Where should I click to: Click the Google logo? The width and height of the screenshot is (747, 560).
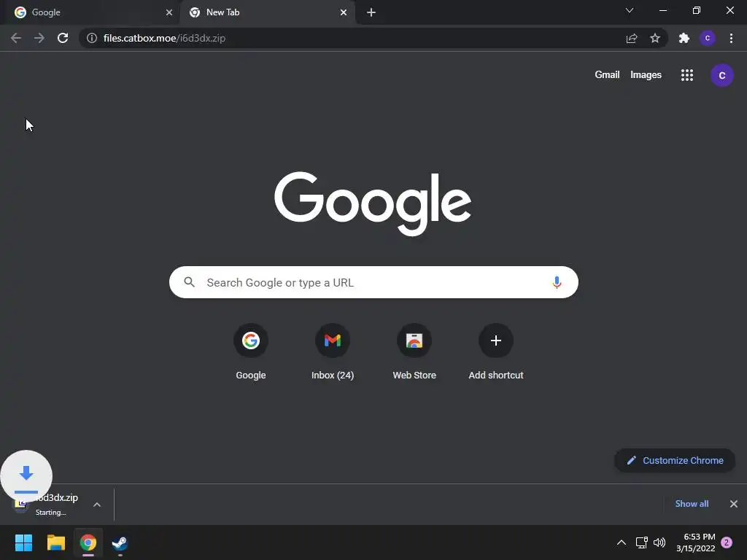click(373, 203)
